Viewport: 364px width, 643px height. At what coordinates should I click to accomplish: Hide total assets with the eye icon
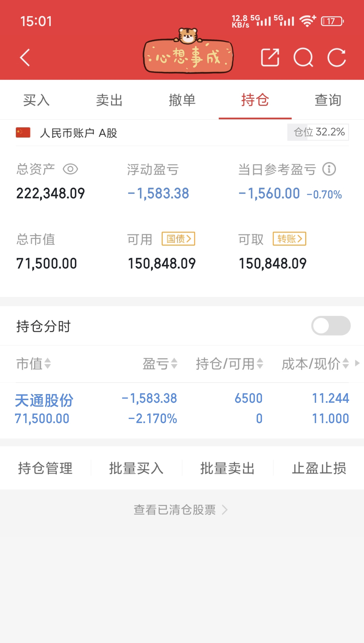click(x=70, y=169)
